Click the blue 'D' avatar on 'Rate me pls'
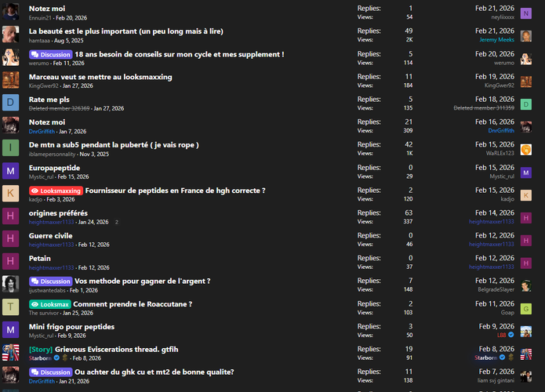545x392 pixels. tap(11, 103)
